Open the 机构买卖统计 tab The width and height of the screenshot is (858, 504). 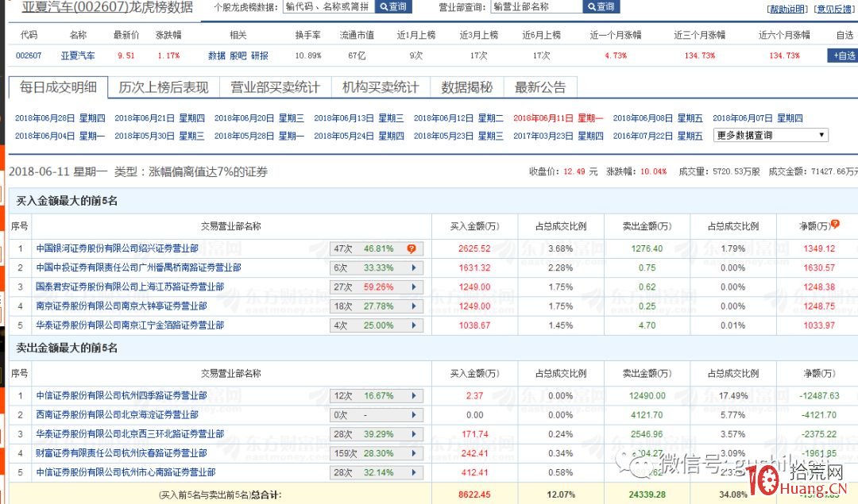381,87
